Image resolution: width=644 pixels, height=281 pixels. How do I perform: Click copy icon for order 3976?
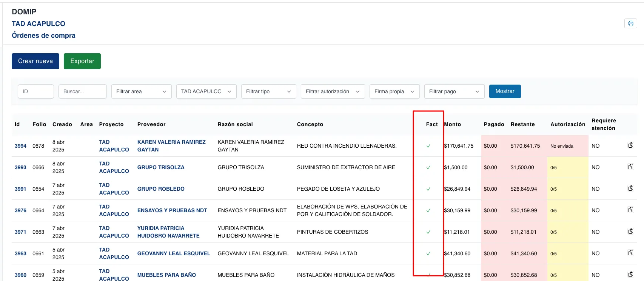tap(630, 210)
